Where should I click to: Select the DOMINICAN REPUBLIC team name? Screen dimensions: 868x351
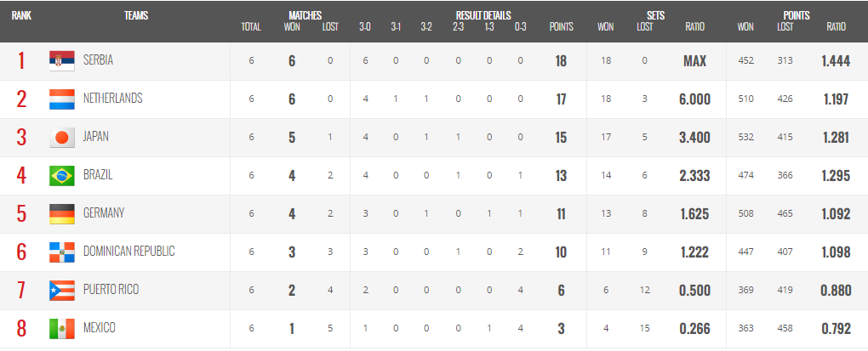(x=129, y=252)
